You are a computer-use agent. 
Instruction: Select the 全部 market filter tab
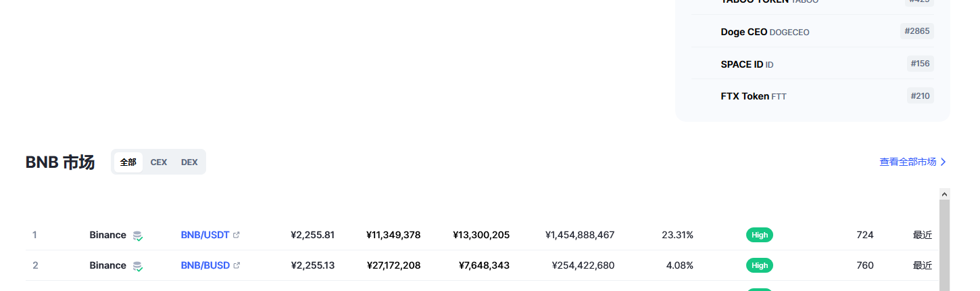(128, 162)
